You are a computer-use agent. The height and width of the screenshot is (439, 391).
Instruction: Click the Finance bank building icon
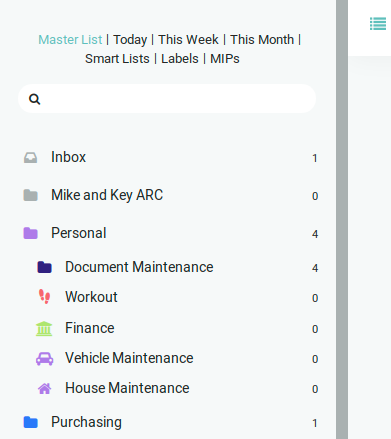pyautogui.click(x=44, y=328)
